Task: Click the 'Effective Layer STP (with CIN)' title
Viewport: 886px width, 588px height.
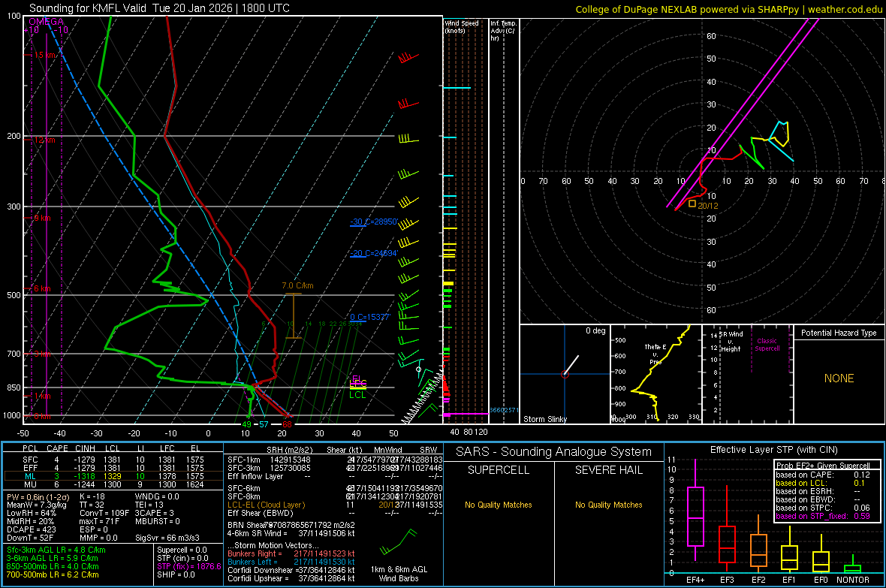Action: [773, 450]
